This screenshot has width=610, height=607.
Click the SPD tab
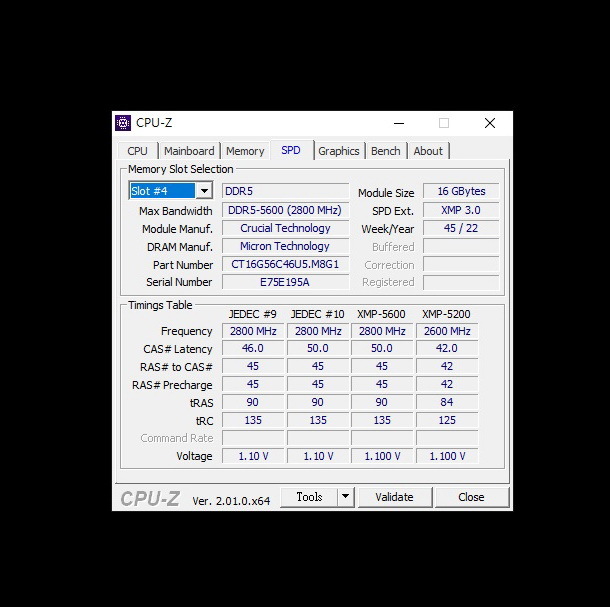point(290,150)
